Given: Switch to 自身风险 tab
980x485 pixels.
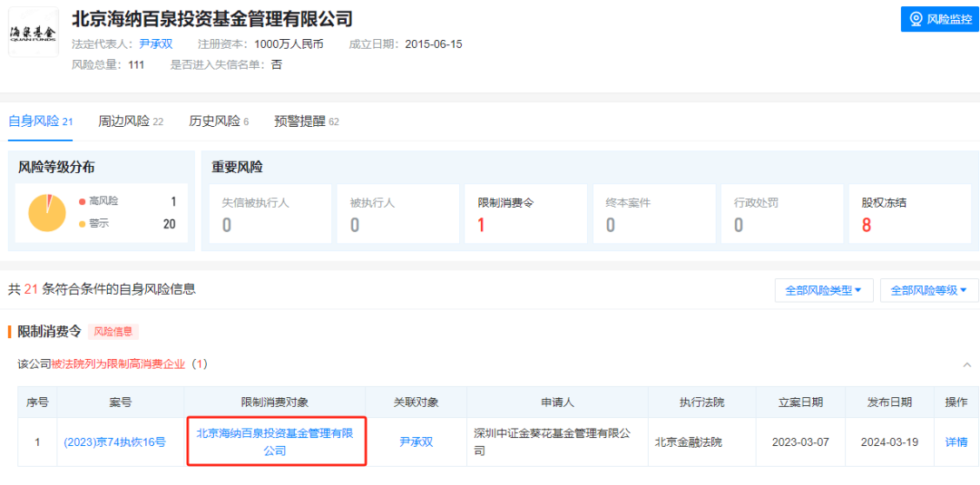Looking at the screenshot, I should [x=41, y=121].
